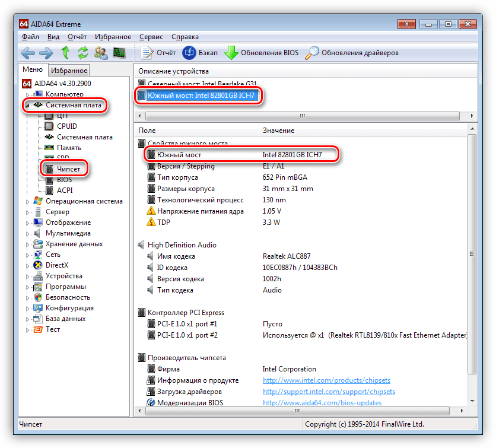Open the DirectX tree node
This screenshot has width=496, height=448.
(x=58, y=265)
